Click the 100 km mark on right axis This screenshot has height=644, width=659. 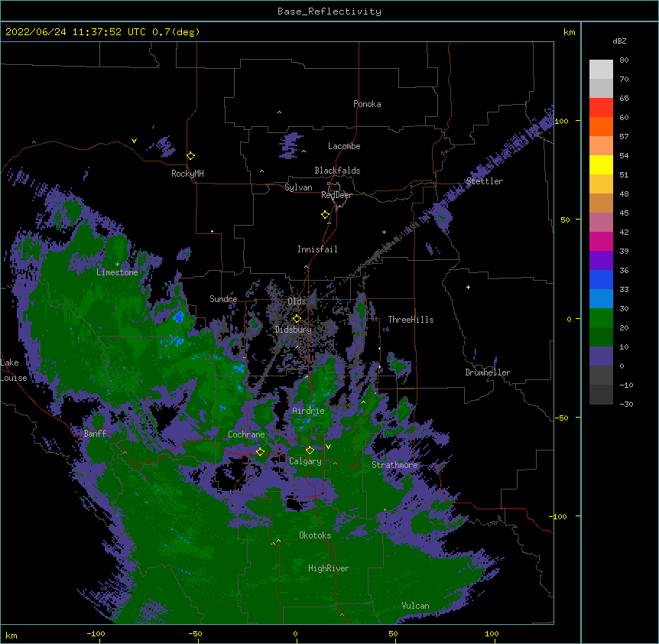[561, 121]
